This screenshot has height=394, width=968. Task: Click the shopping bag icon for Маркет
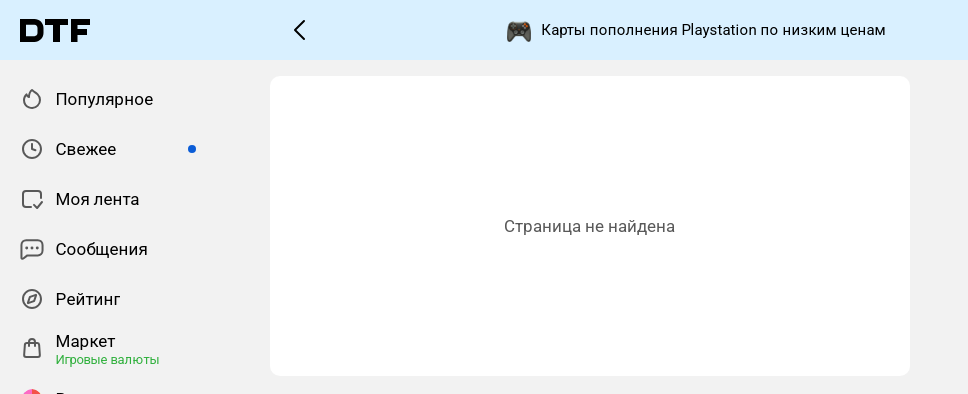coord(32,349)
